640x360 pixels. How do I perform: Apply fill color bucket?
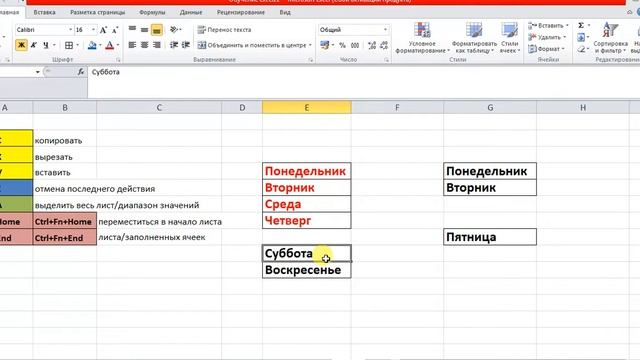click(x=92, y=45)
